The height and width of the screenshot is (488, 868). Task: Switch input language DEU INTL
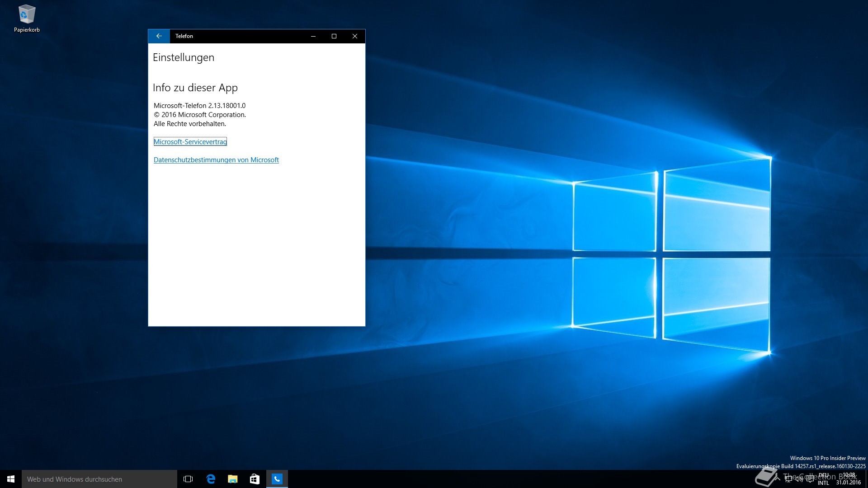point(823,479)
